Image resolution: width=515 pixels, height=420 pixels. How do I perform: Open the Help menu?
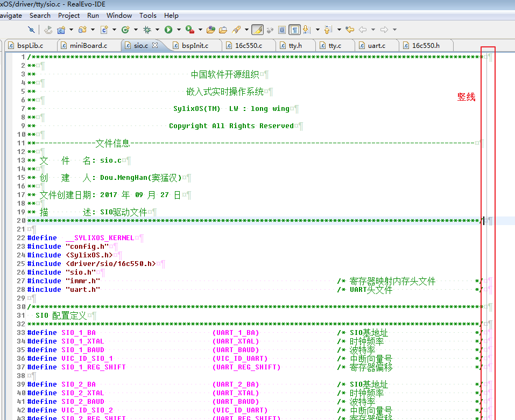pyautogui.click(x=171, y=16)
